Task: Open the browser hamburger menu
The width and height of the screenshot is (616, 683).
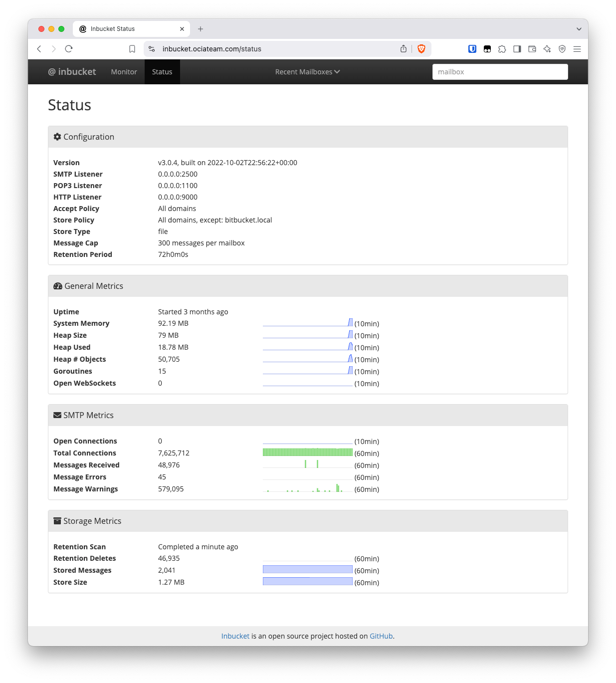Action: (577, 49)
